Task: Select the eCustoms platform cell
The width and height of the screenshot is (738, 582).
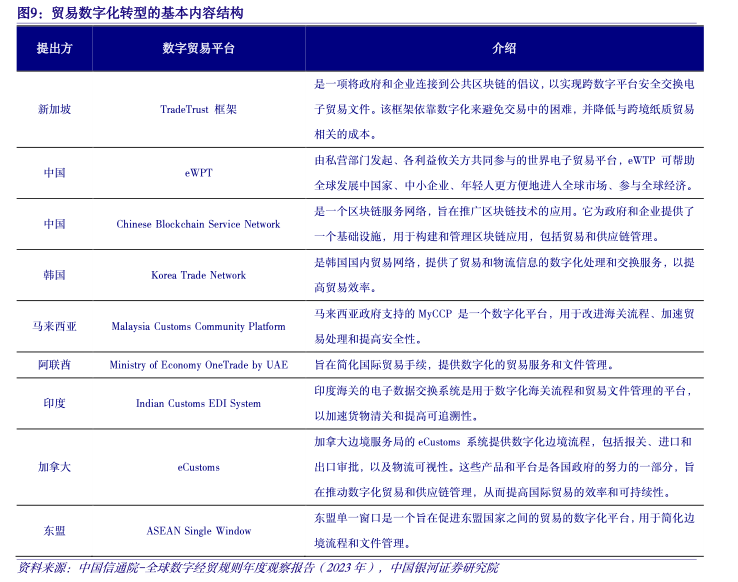Action: tap(198, 467)
